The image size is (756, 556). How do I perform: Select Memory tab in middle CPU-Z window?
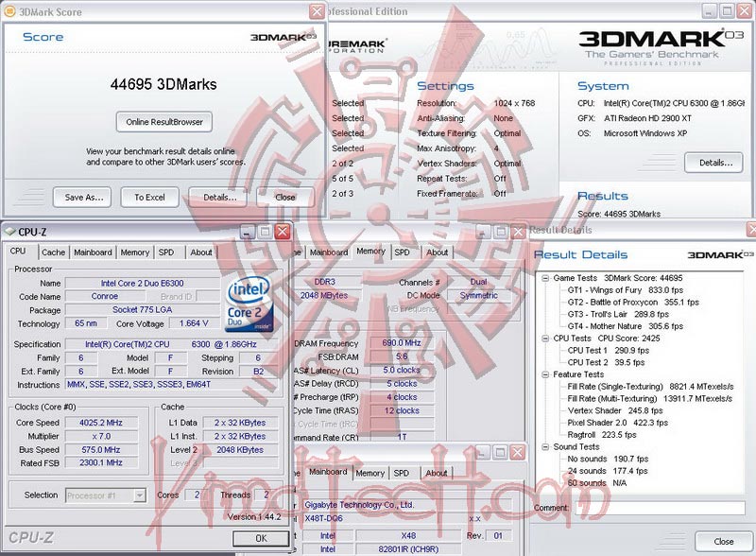coord(370,252)
